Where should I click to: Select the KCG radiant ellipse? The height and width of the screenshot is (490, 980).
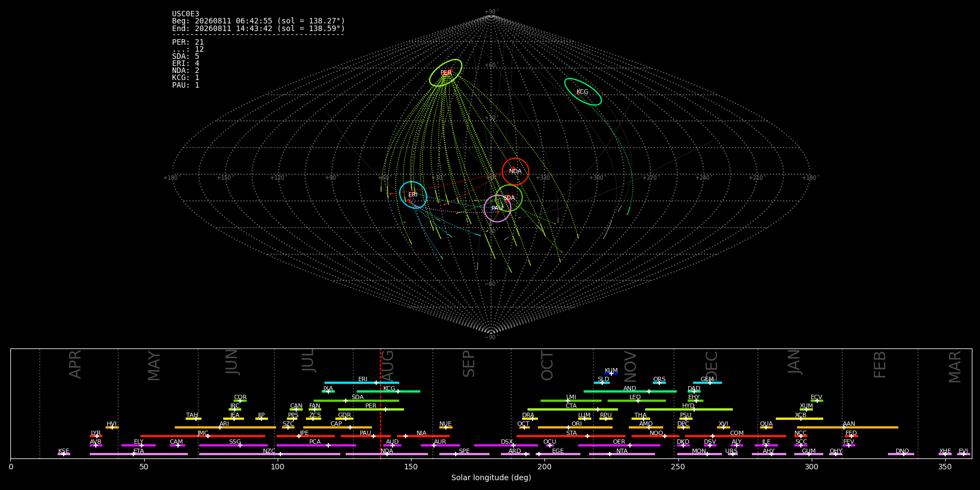[x=583, y=91]
